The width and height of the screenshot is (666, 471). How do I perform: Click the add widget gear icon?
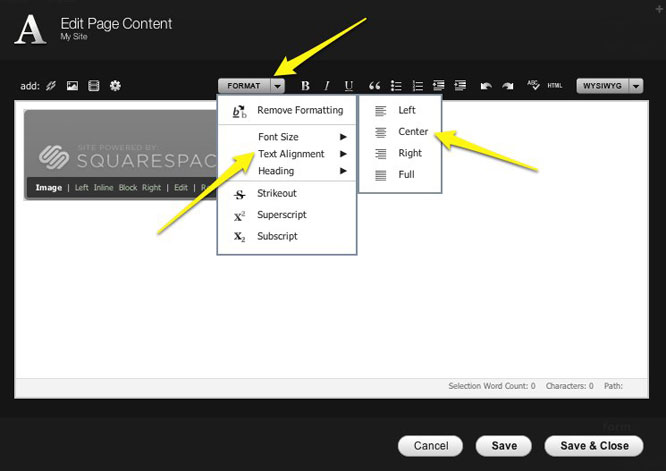(115, 86)
